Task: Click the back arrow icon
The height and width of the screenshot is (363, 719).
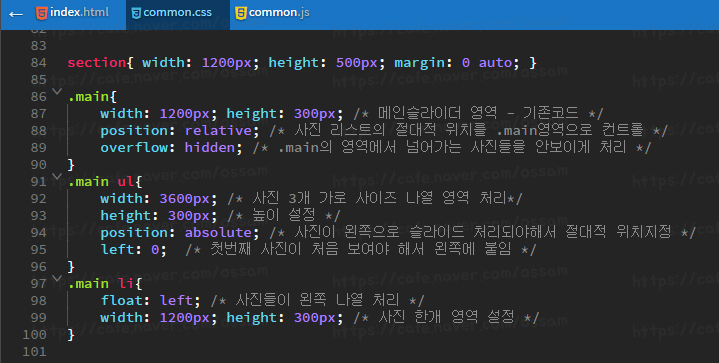Action: pyautogui.click(x=16, y=14)
